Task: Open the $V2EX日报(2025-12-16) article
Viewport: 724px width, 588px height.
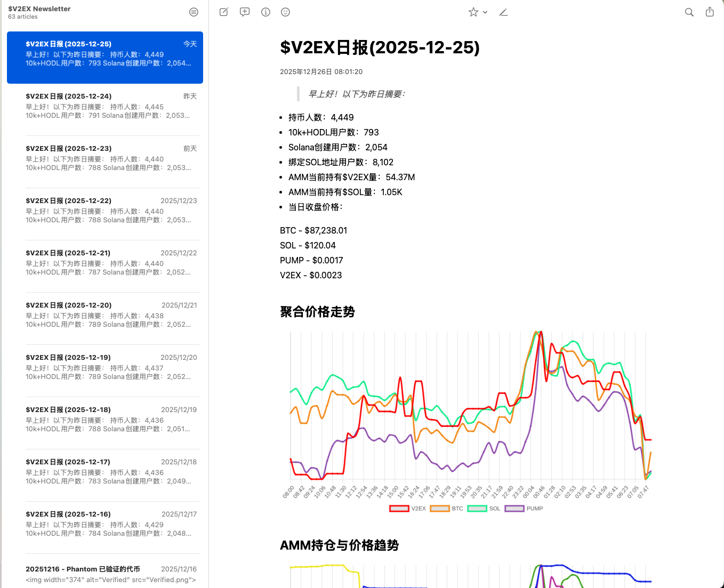Action: [x=105, y=527]
